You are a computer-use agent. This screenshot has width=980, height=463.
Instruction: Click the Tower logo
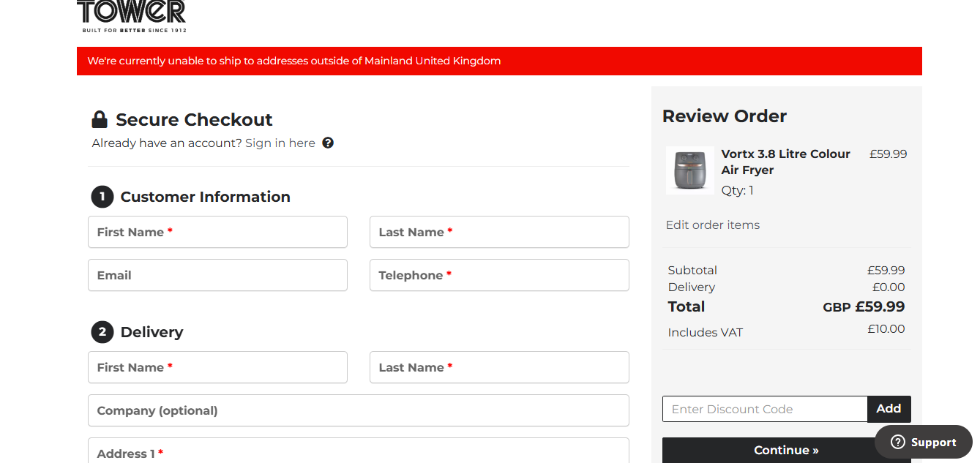[131, 15]
